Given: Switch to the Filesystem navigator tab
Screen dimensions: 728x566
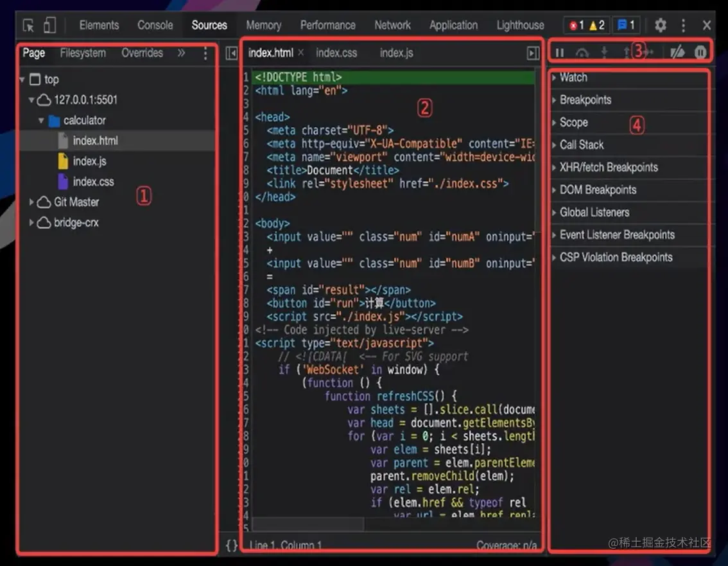Looking at the screenshot, I should [x=83, y=53].
